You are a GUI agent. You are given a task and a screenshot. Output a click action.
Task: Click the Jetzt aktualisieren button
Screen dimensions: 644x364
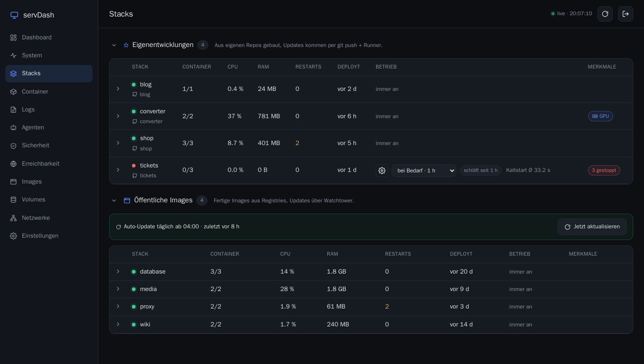[592, 227]
